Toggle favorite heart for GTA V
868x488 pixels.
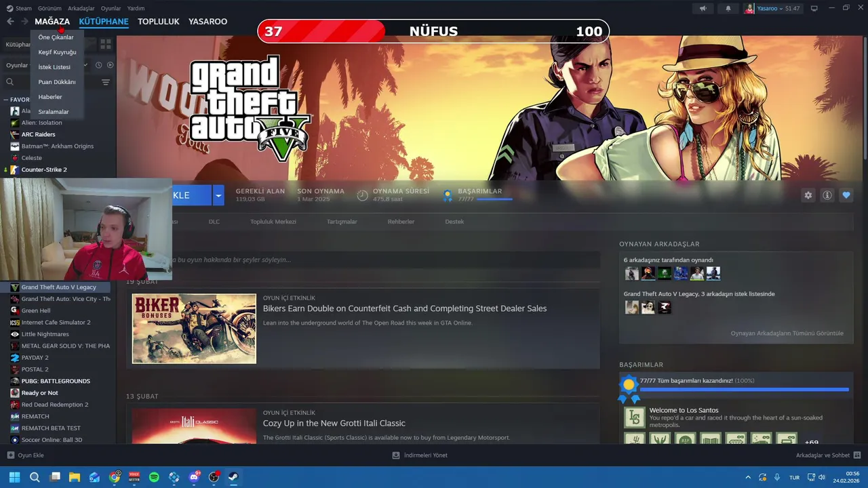coord(846,195)
